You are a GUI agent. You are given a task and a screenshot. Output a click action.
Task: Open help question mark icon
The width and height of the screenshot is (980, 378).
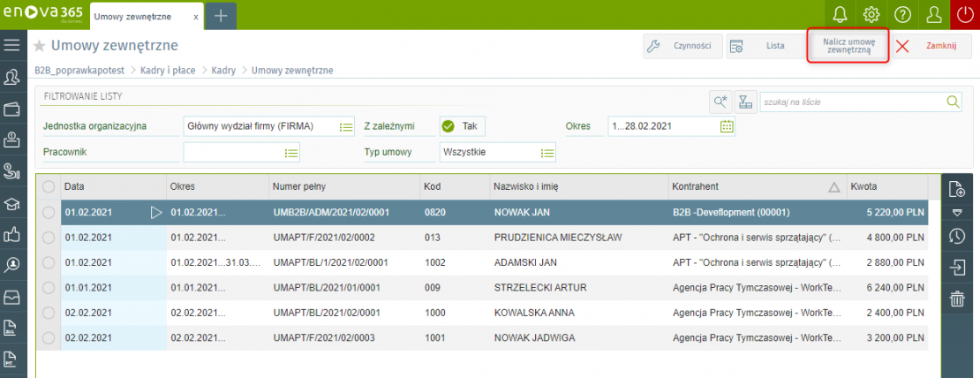(902, 14)
